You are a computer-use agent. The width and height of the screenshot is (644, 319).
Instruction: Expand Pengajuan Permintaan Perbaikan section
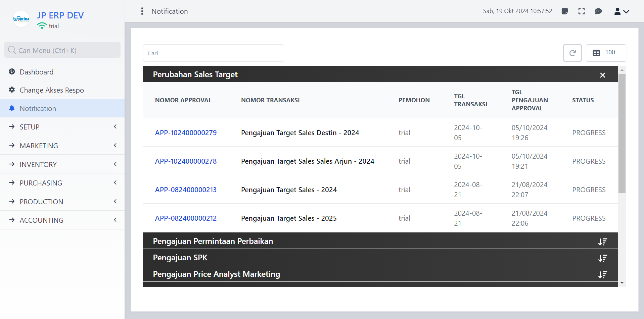pyautogui.click(x=602, y=242)
